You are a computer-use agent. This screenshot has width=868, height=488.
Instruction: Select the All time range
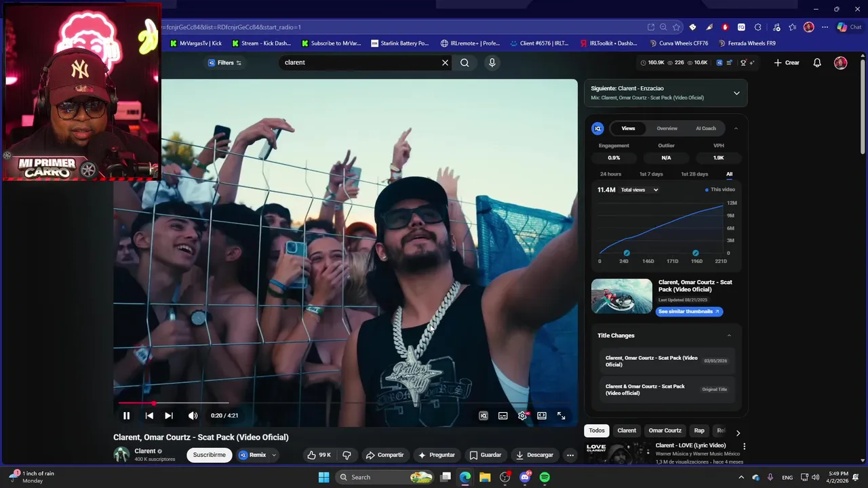pyautogui.click(x=730, y=174)
